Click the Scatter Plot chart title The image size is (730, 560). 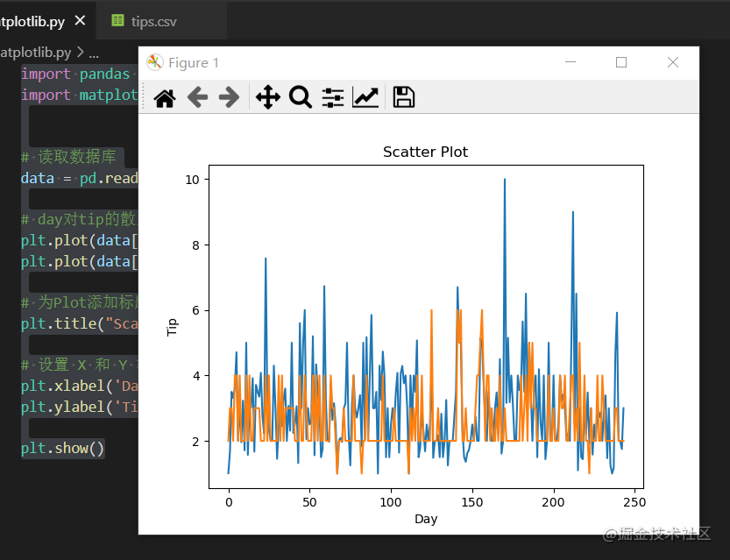pos(425,152)
